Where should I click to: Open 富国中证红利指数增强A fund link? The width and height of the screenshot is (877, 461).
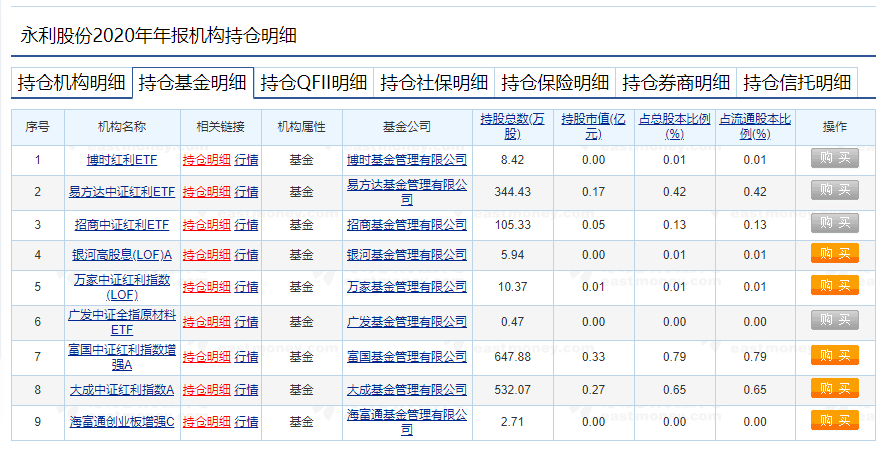(x=122, y=357)
